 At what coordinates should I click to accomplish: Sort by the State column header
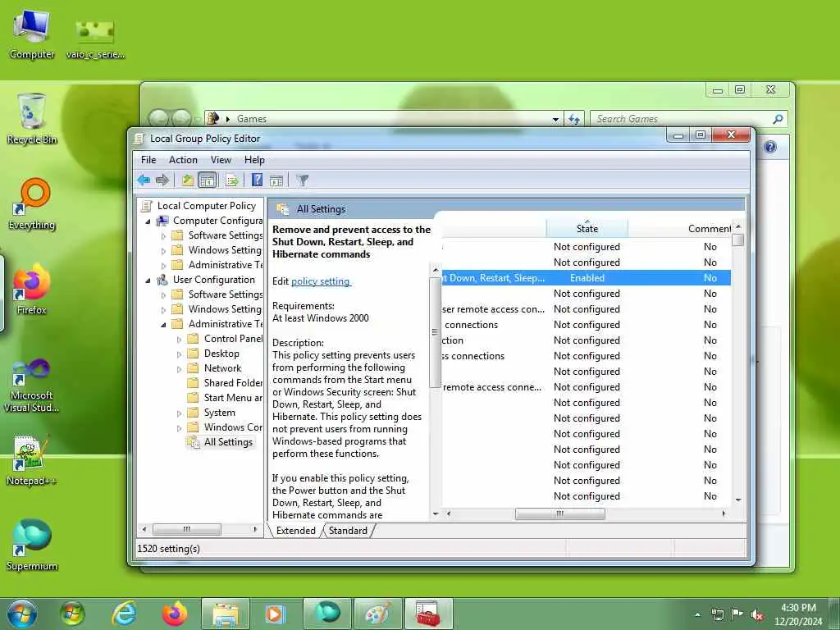(587, 228)
